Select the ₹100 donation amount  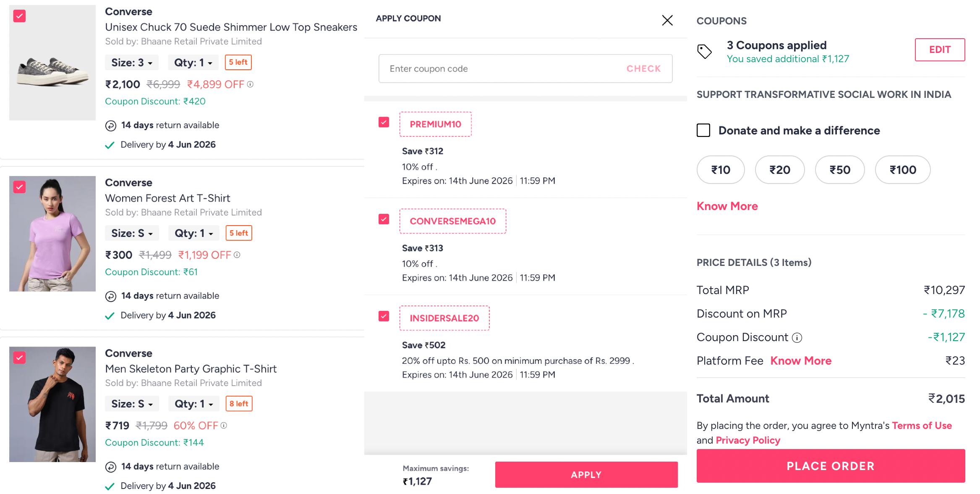coord(903,170)
